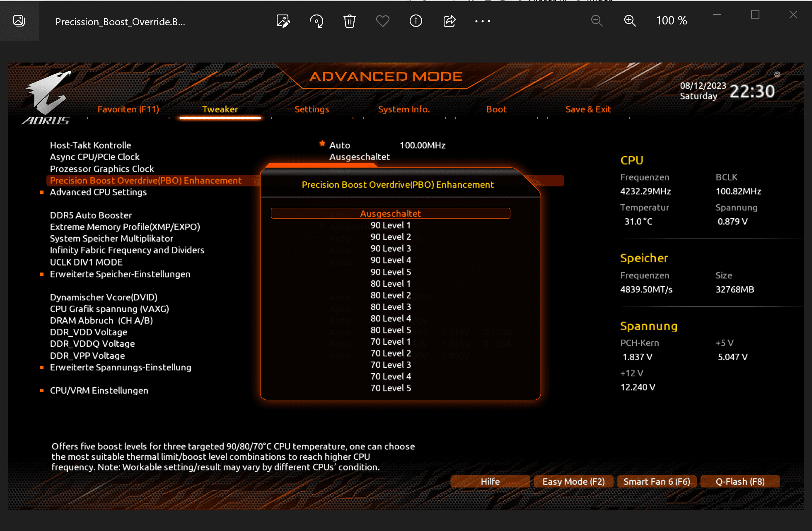Select DDR_VPP Voltage setting

pos(87,356)
